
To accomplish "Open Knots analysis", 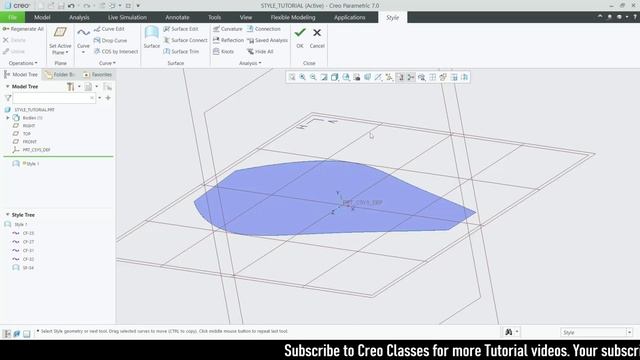I will (223, 51).
